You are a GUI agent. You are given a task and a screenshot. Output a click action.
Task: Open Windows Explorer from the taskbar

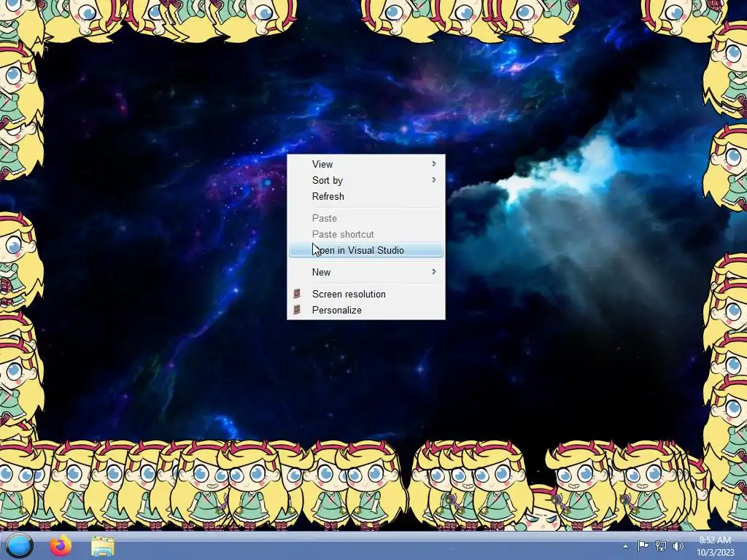pyautogui.click(x=102, y=546)
